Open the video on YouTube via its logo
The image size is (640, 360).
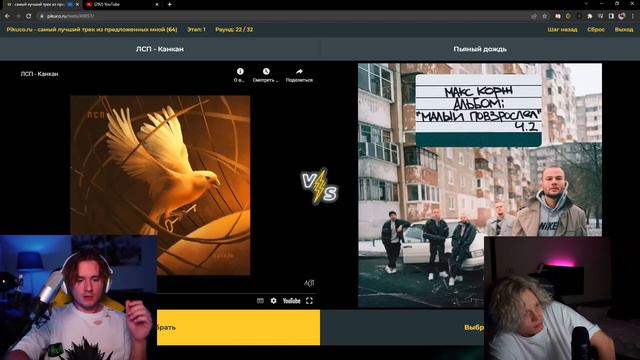[291, 301]
